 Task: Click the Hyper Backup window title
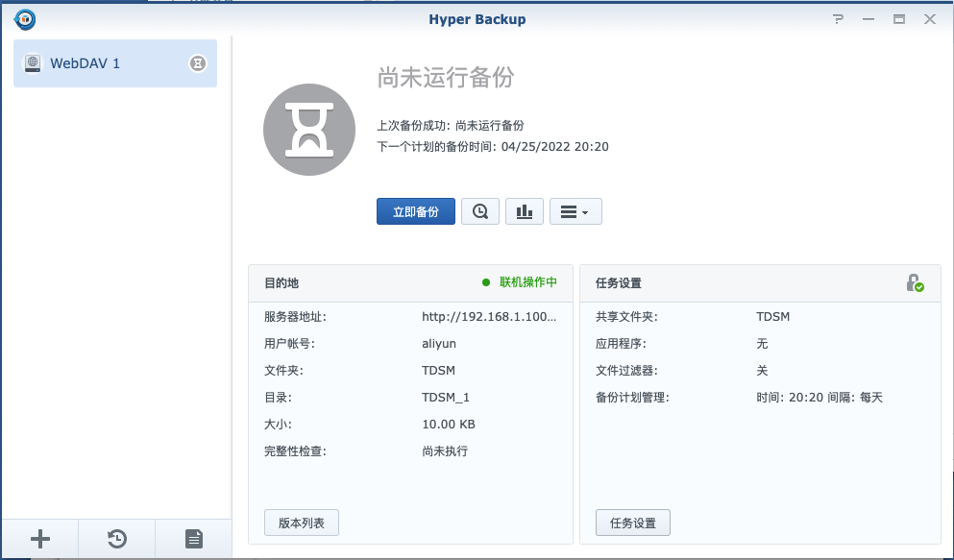[x=477, y=19]
